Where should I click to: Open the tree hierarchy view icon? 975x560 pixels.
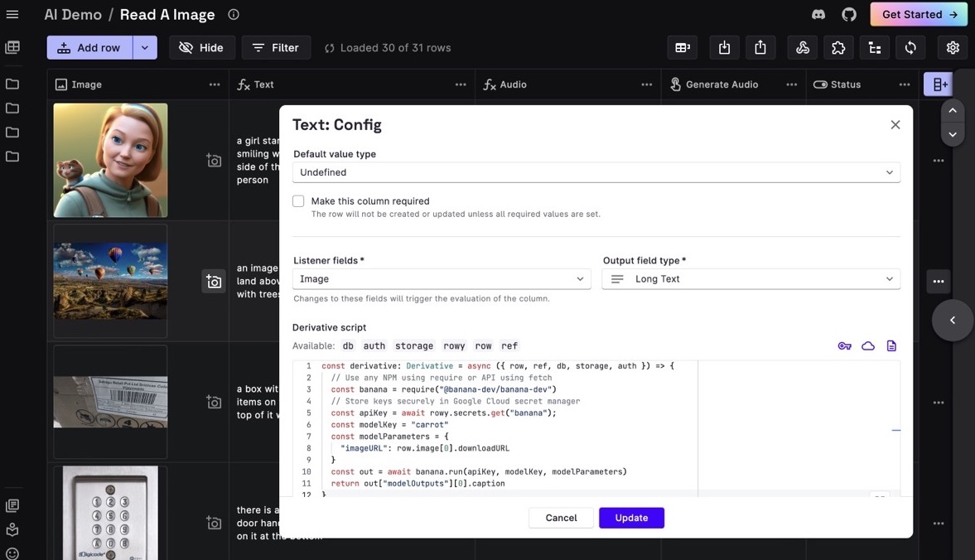coord(873,47)
